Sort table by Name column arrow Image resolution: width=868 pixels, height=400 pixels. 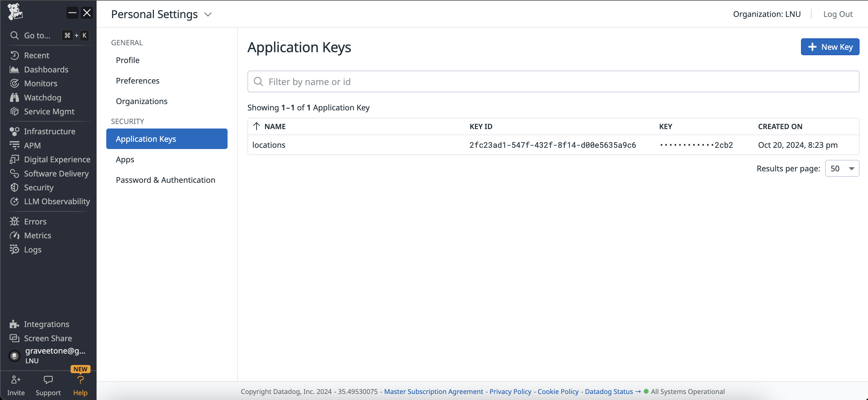click(257, 126)
